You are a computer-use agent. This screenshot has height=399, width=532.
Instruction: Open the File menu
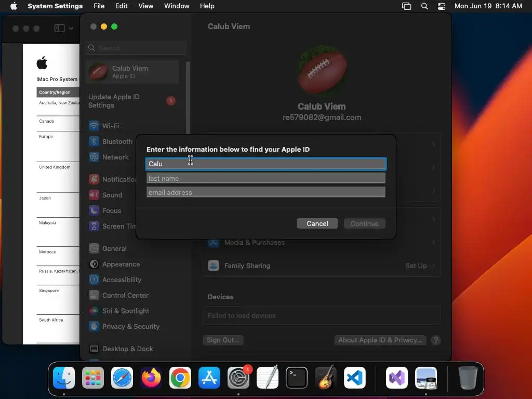coord(99,6)
